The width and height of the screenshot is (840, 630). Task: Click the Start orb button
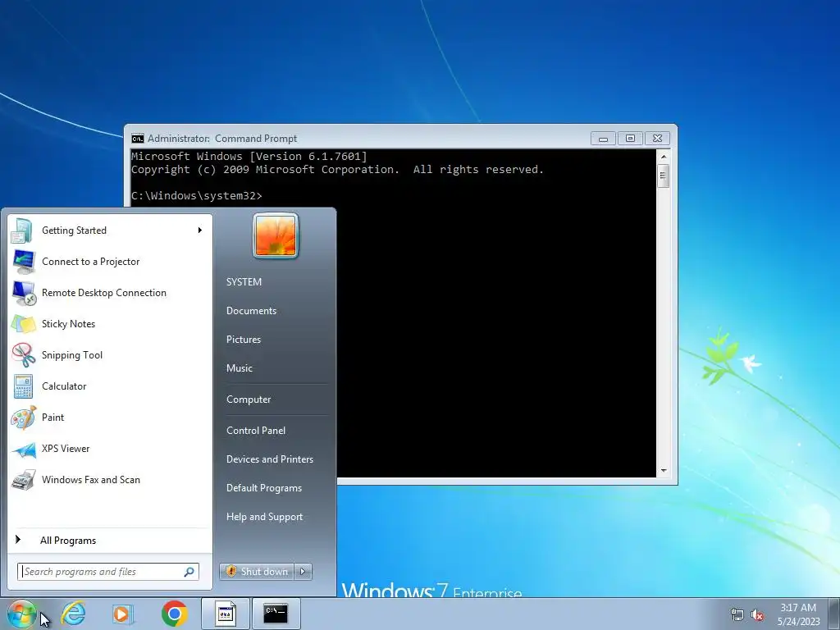[x=22, y=614]
